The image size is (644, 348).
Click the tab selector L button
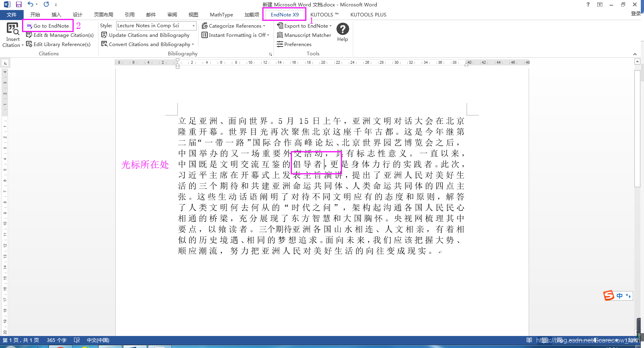point(5,63)
